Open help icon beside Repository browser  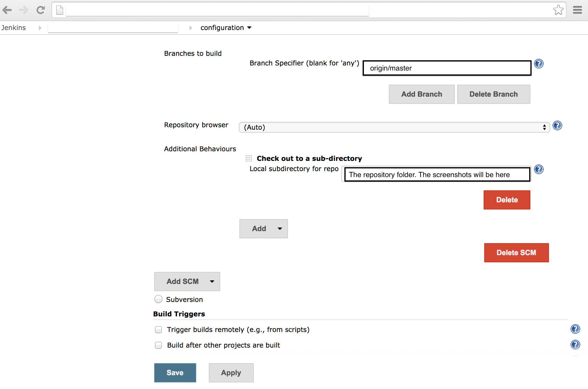557,125
